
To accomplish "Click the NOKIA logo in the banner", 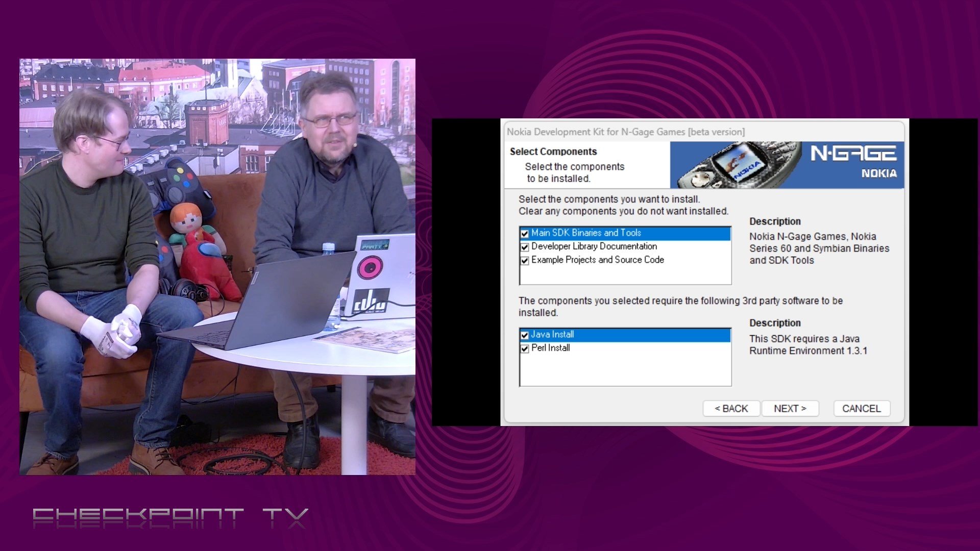I will pos(879,173).
